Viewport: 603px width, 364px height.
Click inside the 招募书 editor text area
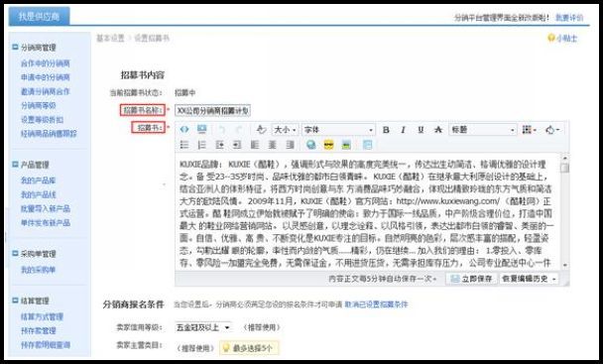pos(368,211)
